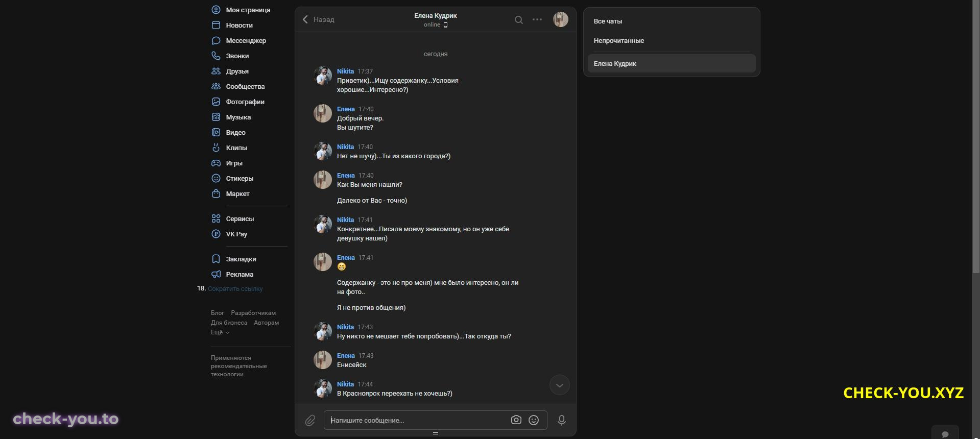
Task: Click the Енисейск message text
Action: (352, 365)
